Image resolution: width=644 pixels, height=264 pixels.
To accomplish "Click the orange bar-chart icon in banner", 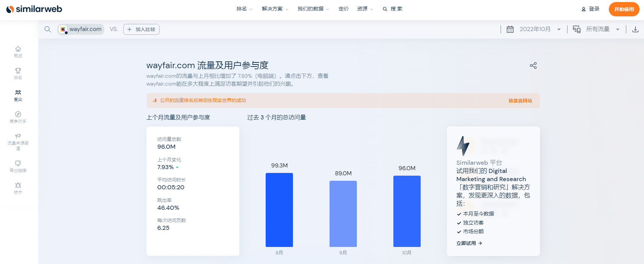I will [x=155, y=100].
